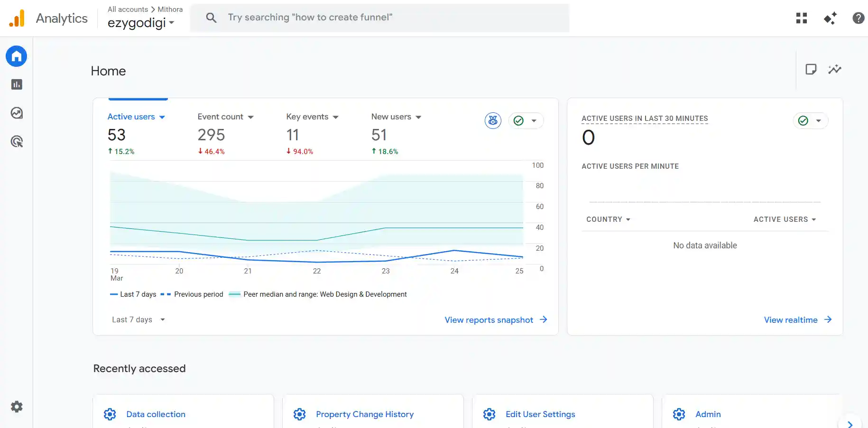Open the Home icon in the sidebar
Image resolution: width=868 pixels, height=428 pixels.
tap(16, 56)
